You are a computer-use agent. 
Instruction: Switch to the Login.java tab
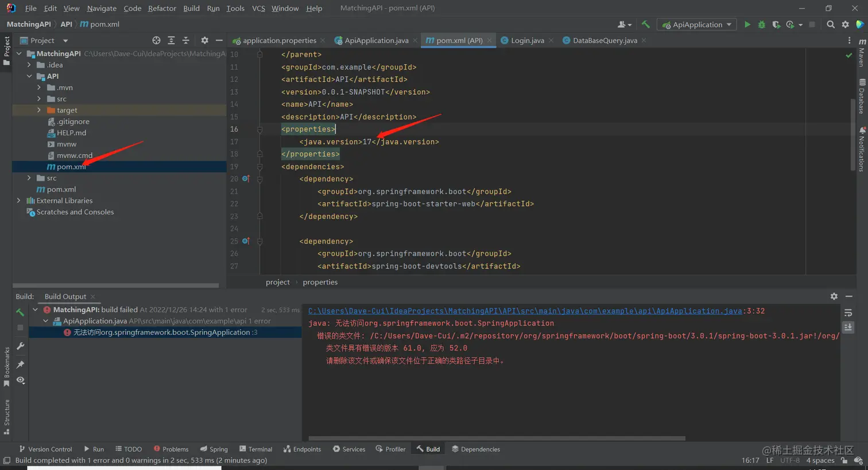[528, 40]
